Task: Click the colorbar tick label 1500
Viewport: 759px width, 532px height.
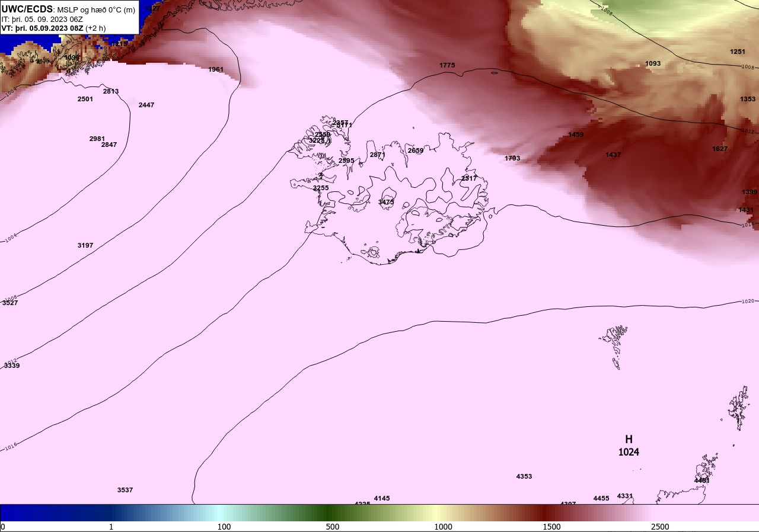Action: 551,527
